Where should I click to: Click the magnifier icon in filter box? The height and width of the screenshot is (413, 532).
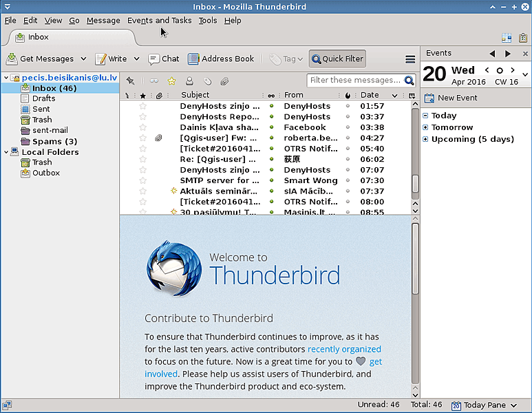(409, 81)
